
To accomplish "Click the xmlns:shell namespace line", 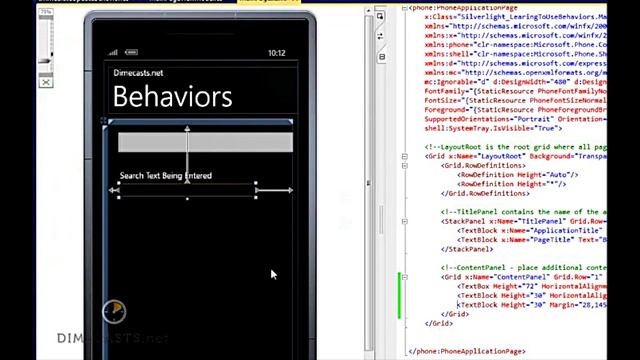I will coord(516,54).
